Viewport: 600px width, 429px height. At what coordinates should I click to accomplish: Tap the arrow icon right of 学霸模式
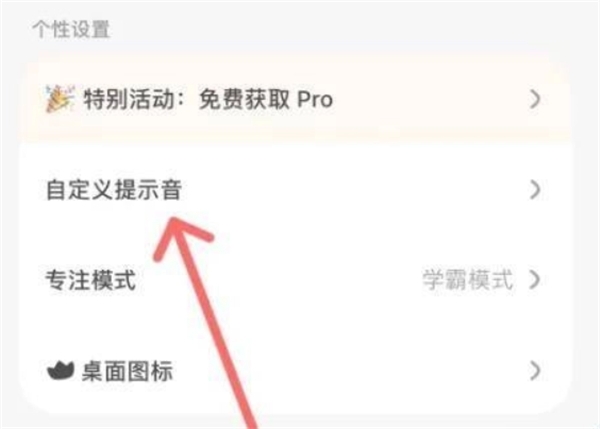click(x=535, y=280)
